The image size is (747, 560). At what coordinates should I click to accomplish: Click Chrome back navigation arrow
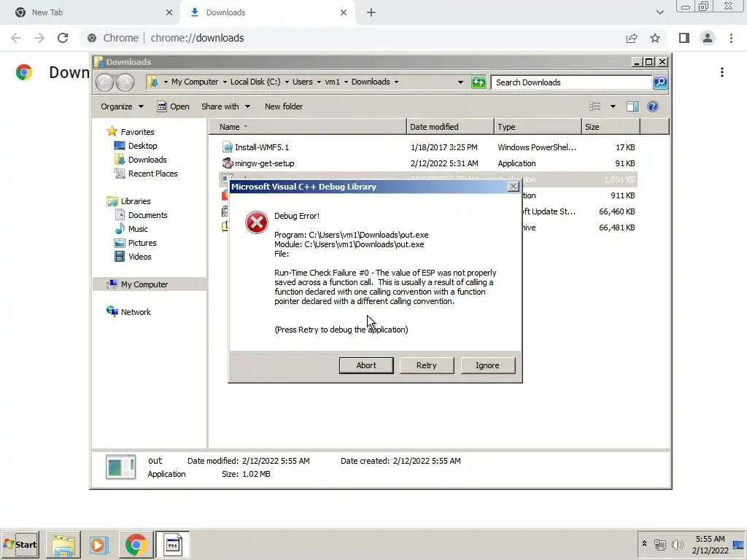pyautogui.click(x=16, y=38)
